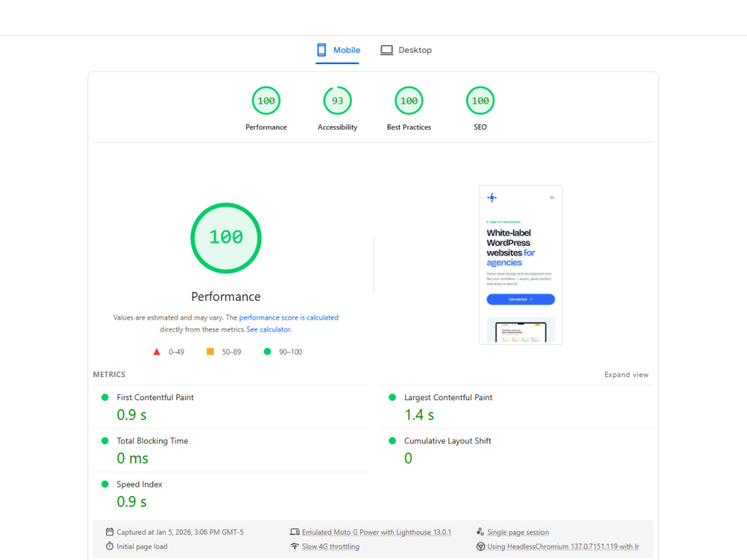Click the stopwatch icon next to Initial page load
The width and height of the screenshot is (747, 560).
(110, 547)
